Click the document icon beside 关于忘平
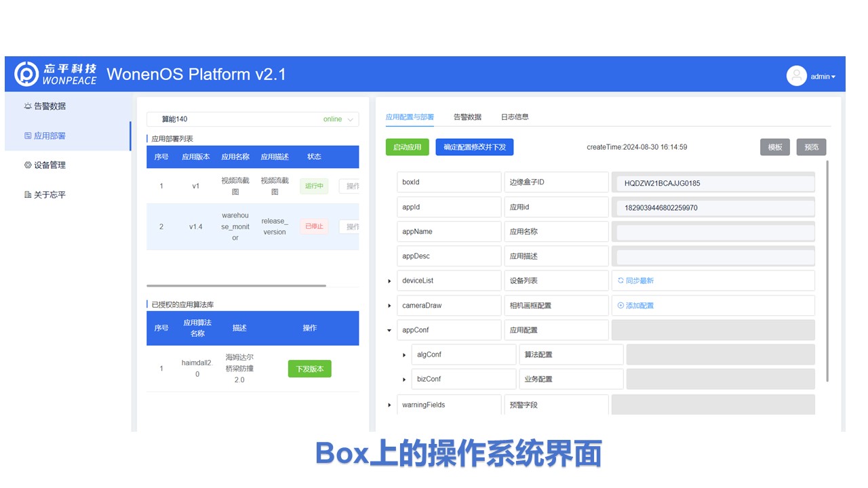Screen dimensions: 868x488 [27, 195]
